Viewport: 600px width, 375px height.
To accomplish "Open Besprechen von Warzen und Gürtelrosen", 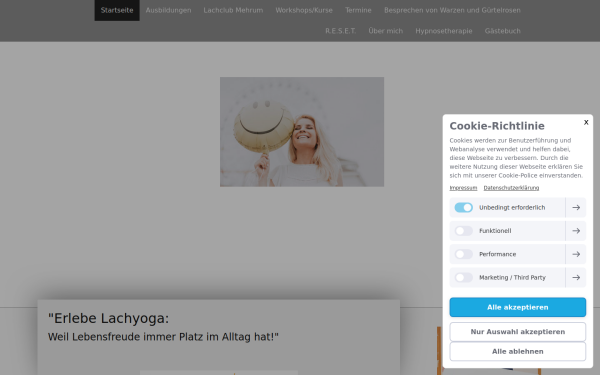I will click(452, 10).
